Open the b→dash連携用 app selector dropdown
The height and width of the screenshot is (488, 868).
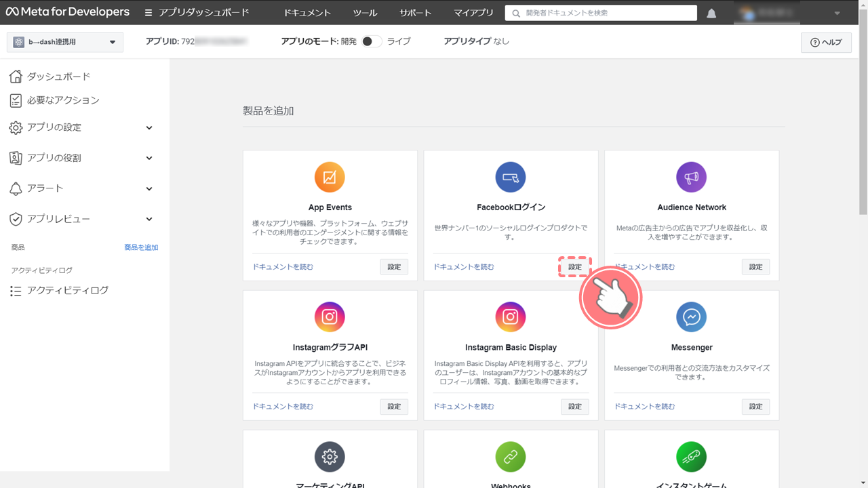[x=65, y=42]
